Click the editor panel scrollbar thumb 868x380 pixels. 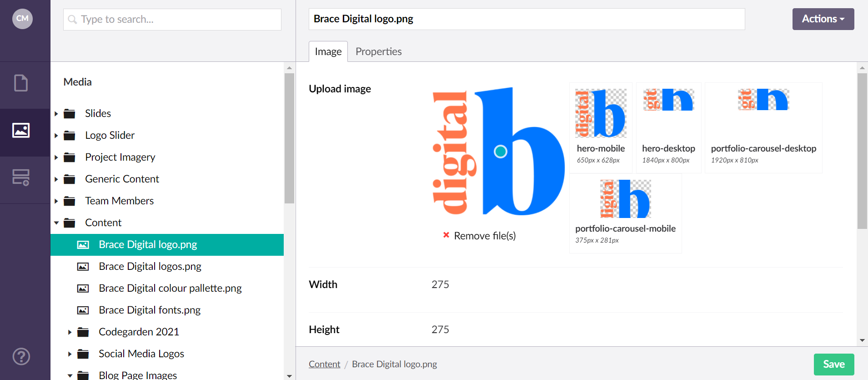pyautogui.click(x=862, y=151)
